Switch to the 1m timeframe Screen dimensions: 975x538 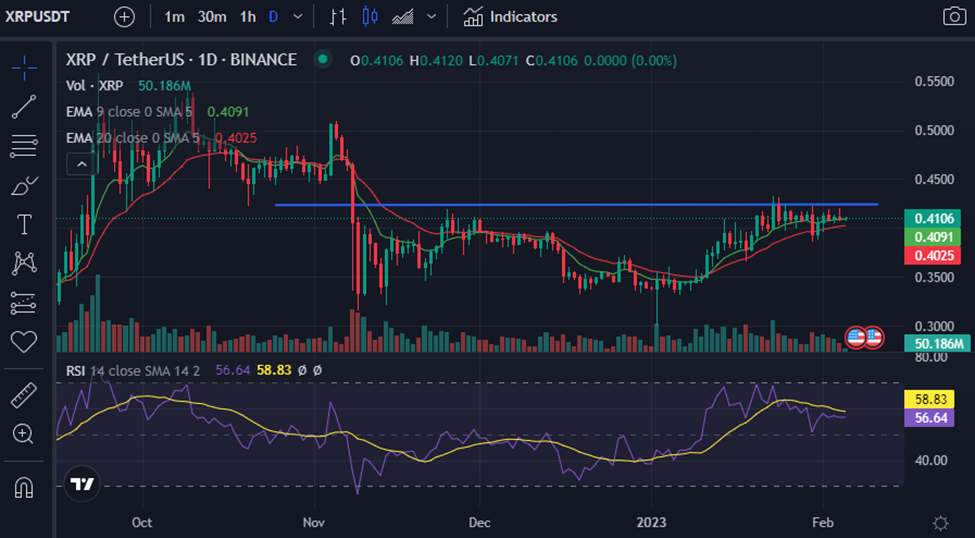click(x=175, y=17)
